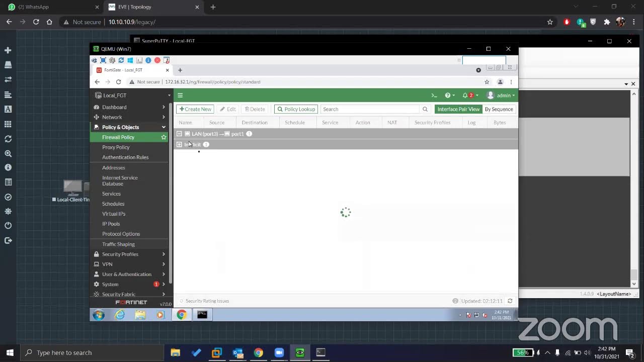The width and height of the screenshot is (644, 362).
Task: Expand the Implicit policy section
Action: click(179, 145)
